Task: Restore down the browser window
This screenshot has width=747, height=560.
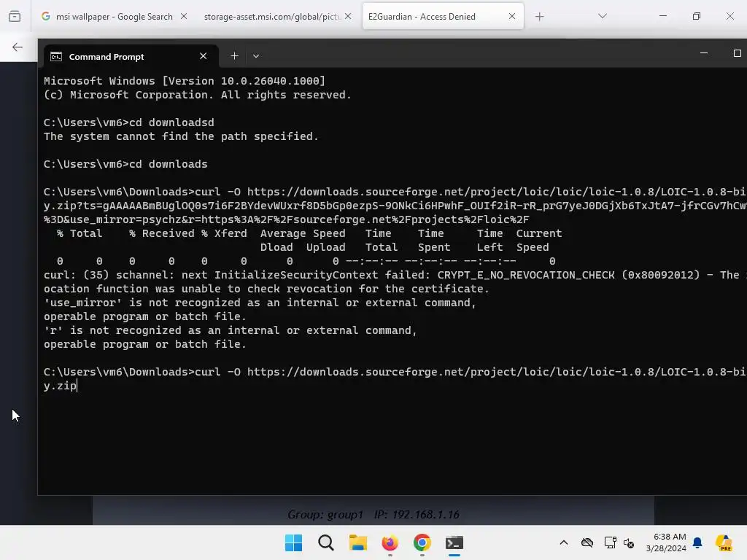Action: click(697, 16)
